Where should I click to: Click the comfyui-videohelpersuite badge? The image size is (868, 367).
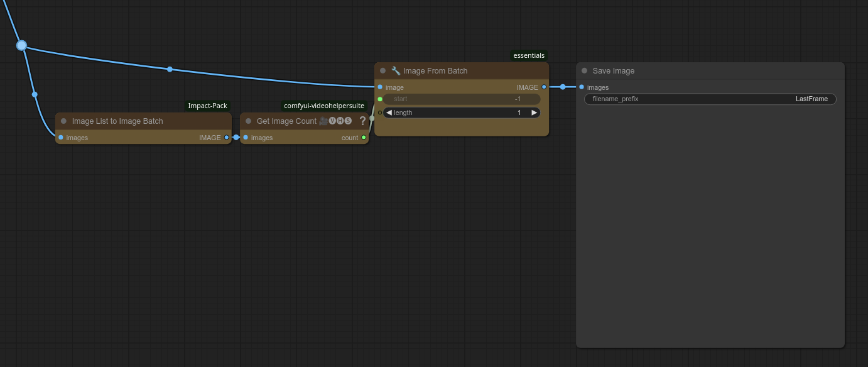[324, 106]
